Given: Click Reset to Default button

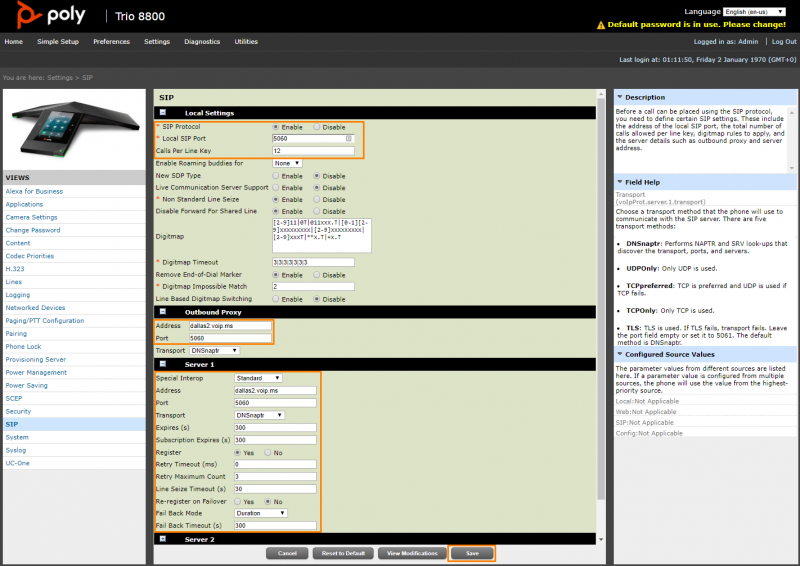Looking at the screenshot, I should point(343,553).
